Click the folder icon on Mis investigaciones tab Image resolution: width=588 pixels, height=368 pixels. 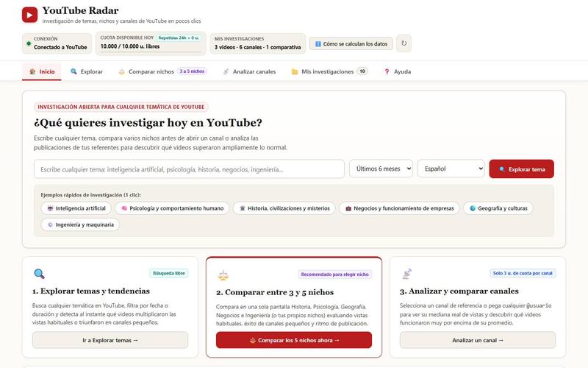tap(295, 71)
